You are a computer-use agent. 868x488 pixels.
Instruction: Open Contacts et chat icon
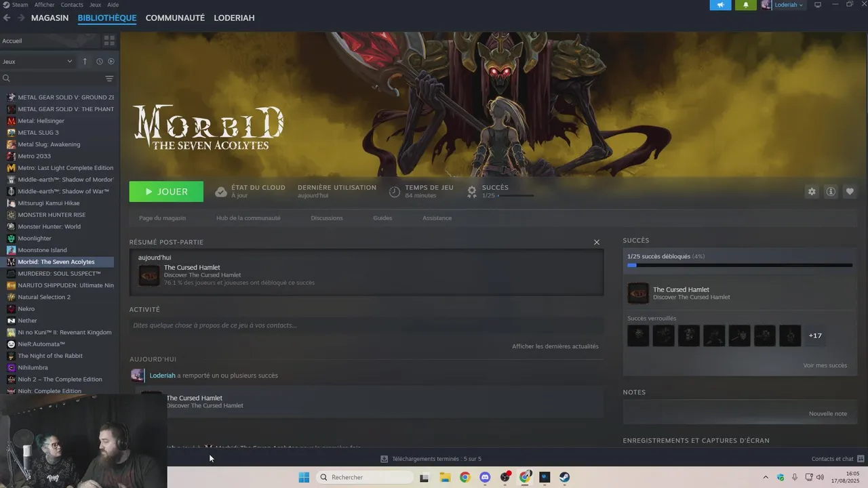[861, 459]
